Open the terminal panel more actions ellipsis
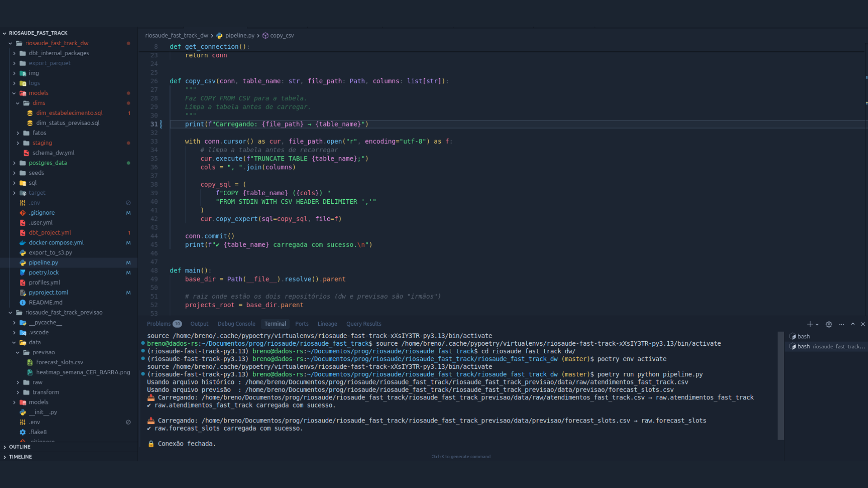The width and height of the screenshot is (868, 488). 841,324
